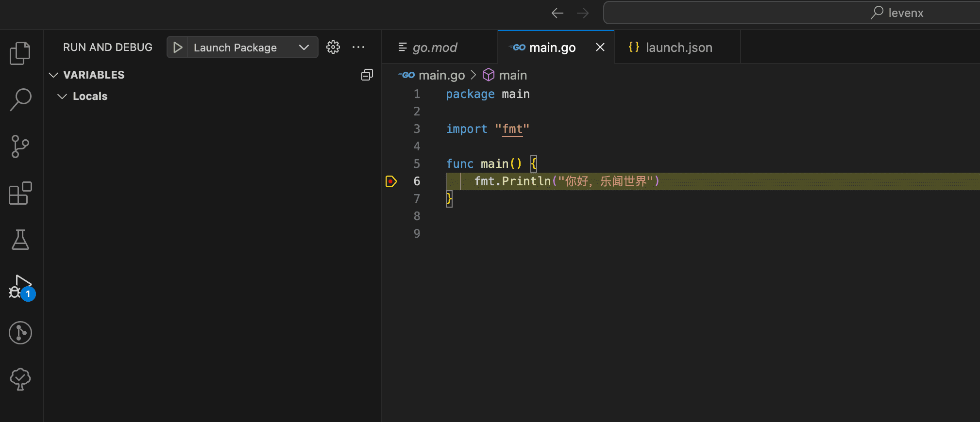Open the Run and Debug view

pyautogui.click(x=20, y=287)
